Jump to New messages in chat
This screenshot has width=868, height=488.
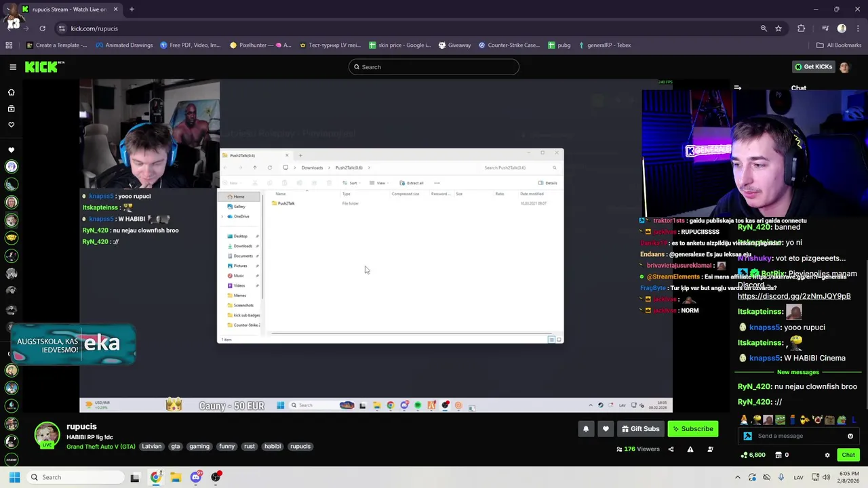797,372
